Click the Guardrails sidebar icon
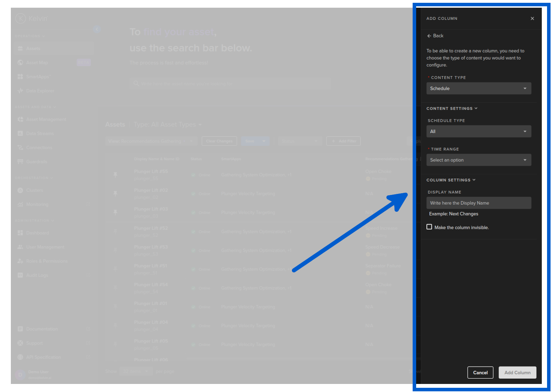This screenshot has width=553, height=392. coord(20,162)
